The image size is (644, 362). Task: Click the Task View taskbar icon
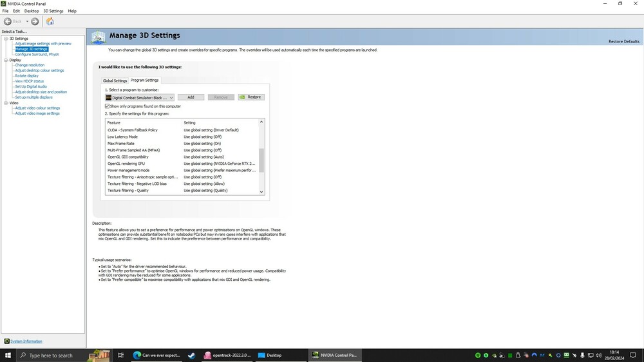pos(120,356)
